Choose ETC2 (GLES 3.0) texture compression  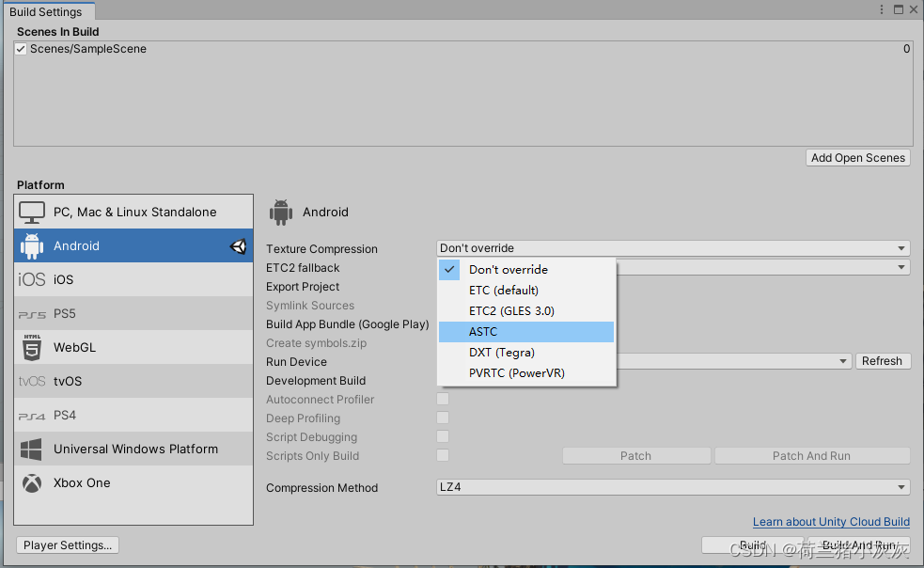coord(526,311)
